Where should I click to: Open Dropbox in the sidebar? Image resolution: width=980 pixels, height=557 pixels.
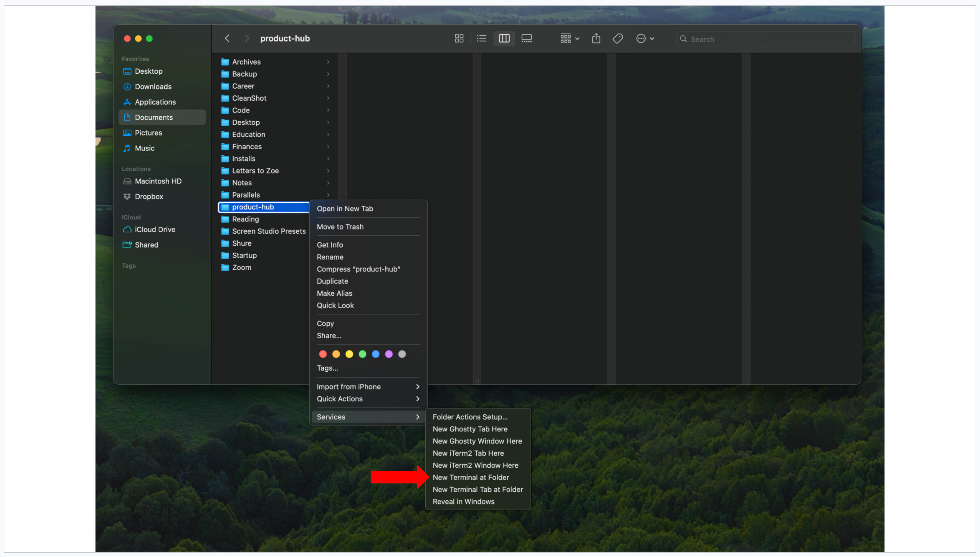[149, 197]
